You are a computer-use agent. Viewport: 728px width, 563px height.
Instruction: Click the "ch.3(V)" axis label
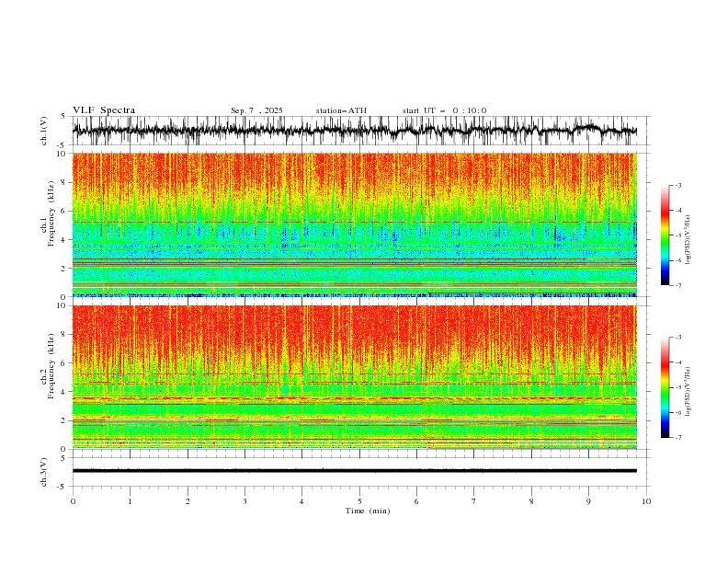click(x=44, y=472)
